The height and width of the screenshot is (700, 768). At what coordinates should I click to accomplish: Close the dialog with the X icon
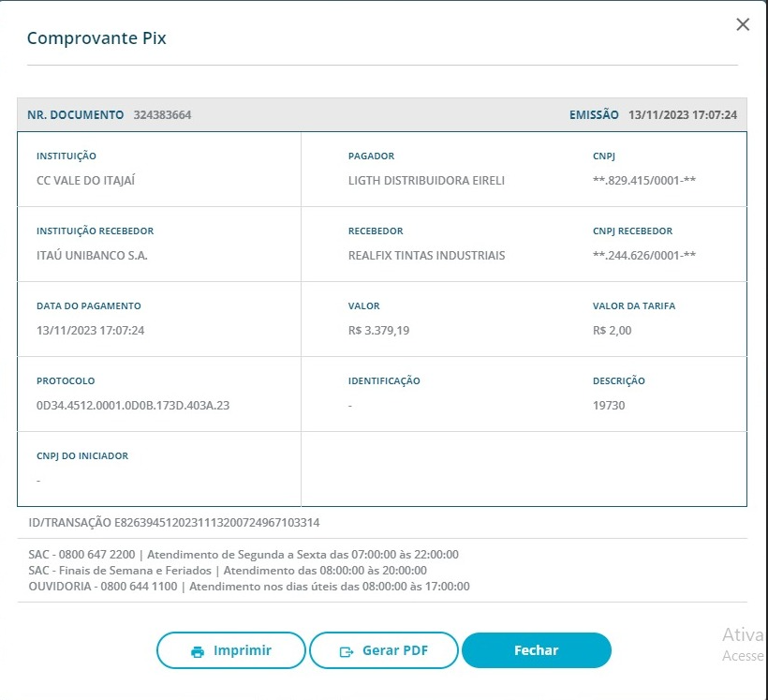(x=743, y=24)
